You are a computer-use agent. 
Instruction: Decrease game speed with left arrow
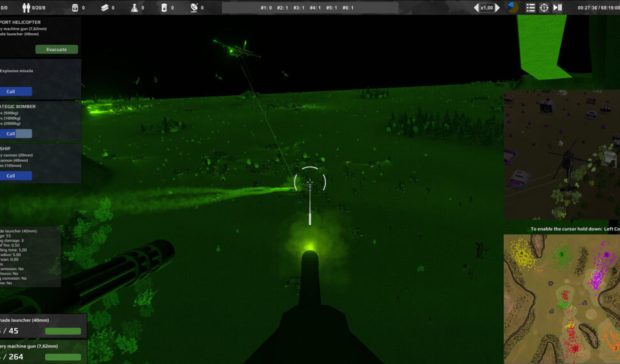[x=476, y=8]
